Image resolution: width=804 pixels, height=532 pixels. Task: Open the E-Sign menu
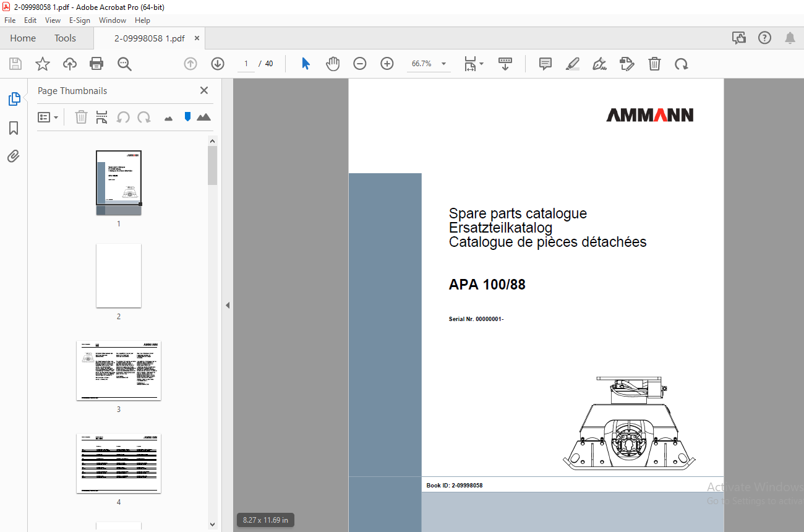[x=80, y=20]
